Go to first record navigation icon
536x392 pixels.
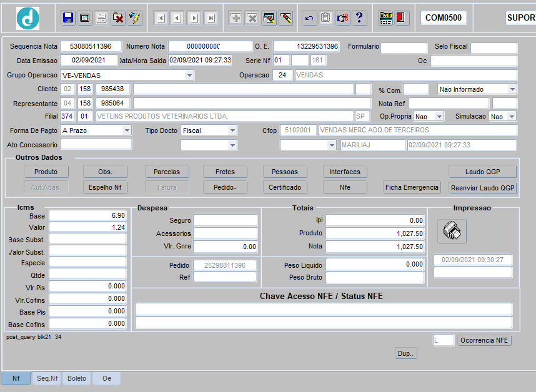[161, 17]
